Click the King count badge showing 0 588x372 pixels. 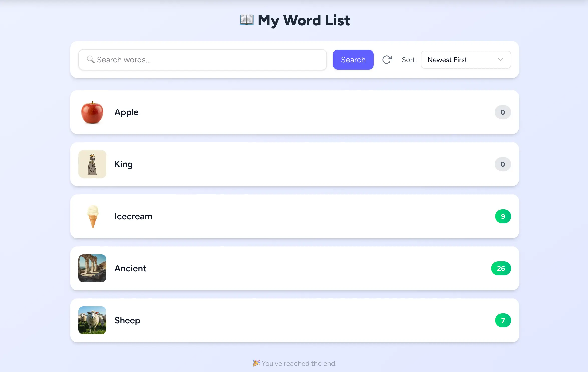click(x=502, y=164)
